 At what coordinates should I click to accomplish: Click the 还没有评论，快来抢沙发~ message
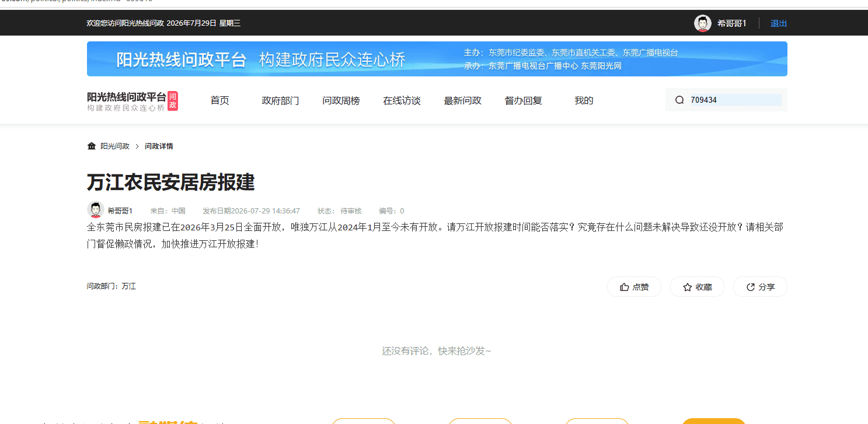click(437, 351)
